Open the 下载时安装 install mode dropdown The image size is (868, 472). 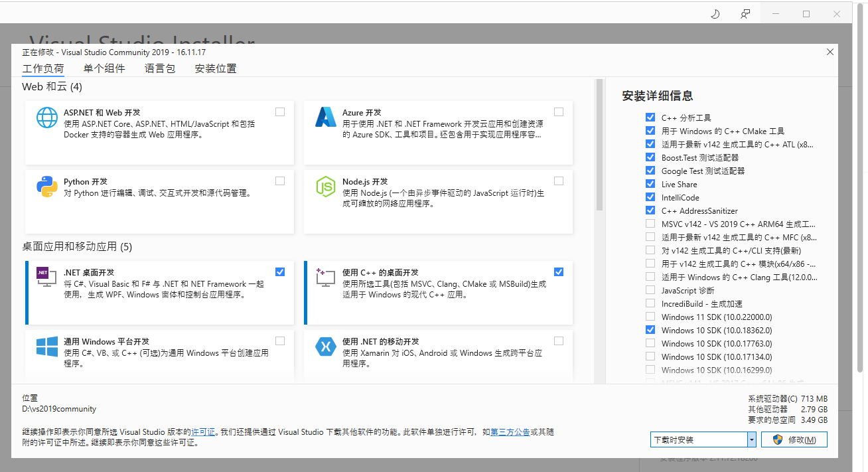(703, 439)
